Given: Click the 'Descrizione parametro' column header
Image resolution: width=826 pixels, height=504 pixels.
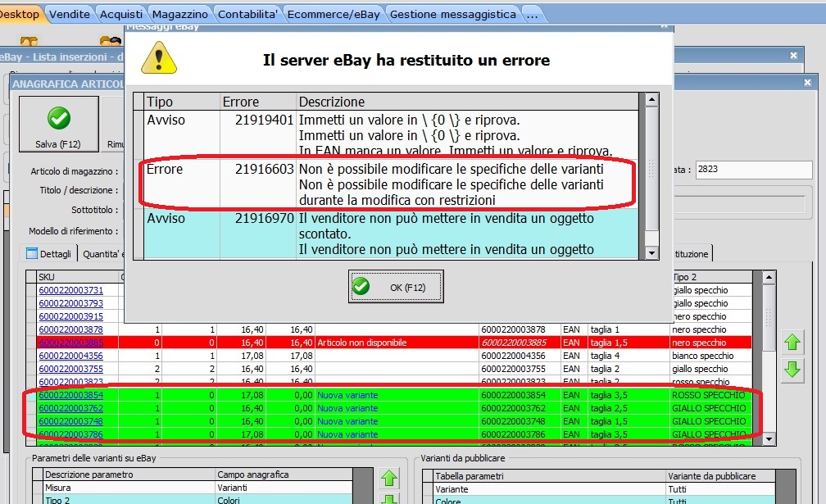Looking at the screenshot, I should pyautogui.click(x=129, y=474).
